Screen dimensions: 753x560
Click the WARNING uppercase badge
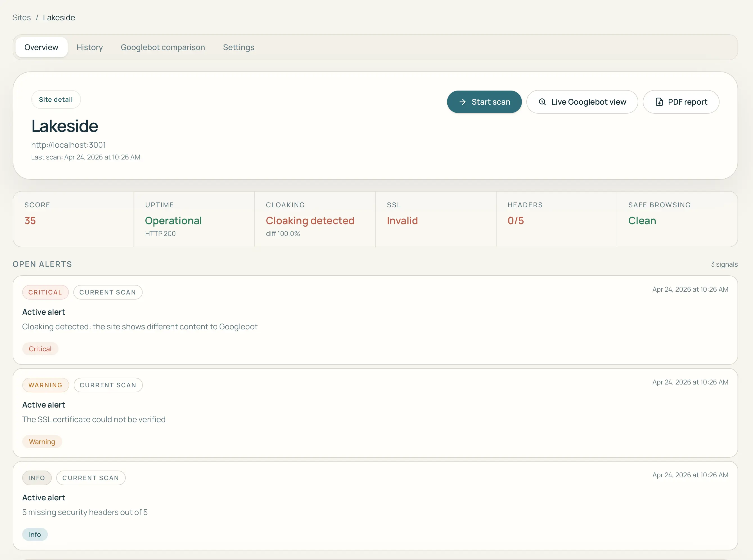(x=46, y=385)
